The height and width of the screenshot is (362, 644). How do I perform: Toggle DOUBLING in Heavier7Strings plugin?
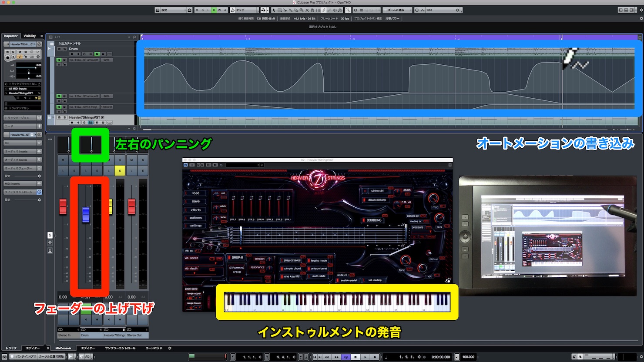coord(372,220)
